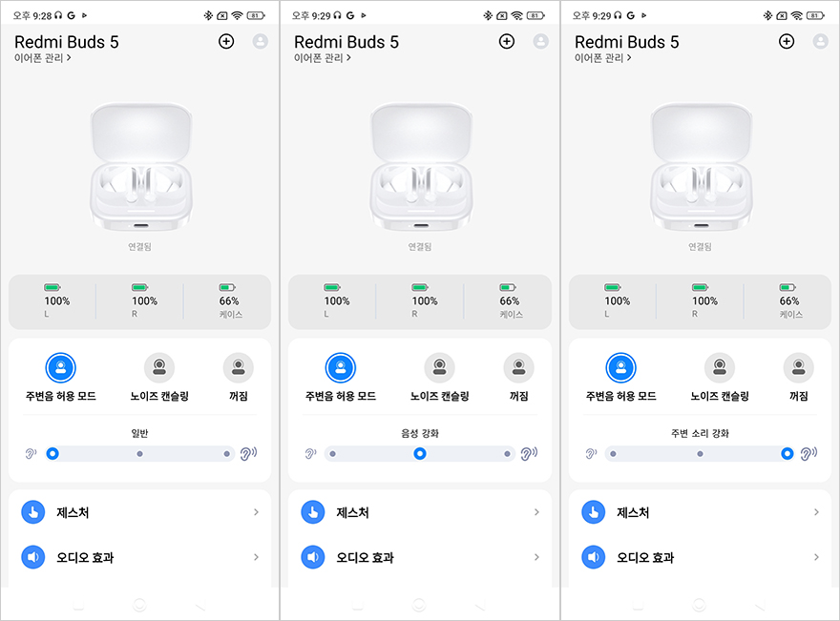This screenshot has height=621, width=840.
Task: Tap the 100% R battery readout in left screen
Action: click(x=144, y=301)
